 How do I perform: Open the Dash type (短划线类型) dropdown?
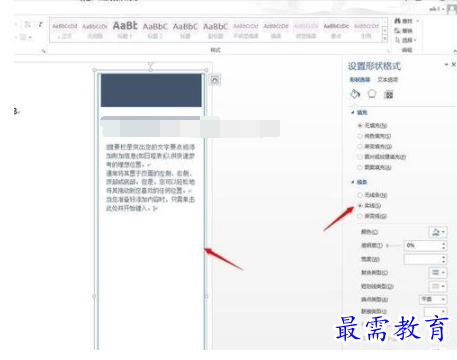[438, 286]
